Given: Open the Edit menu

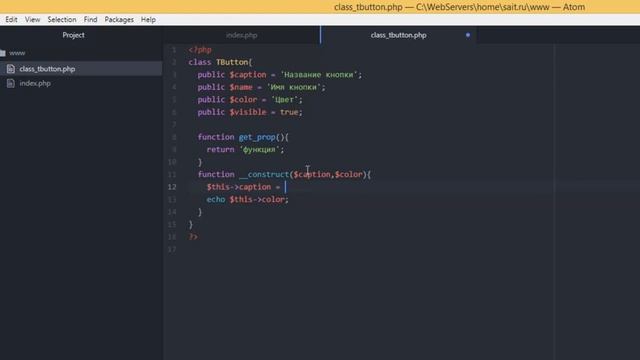Looking at the screenshot, I should 11,20.
